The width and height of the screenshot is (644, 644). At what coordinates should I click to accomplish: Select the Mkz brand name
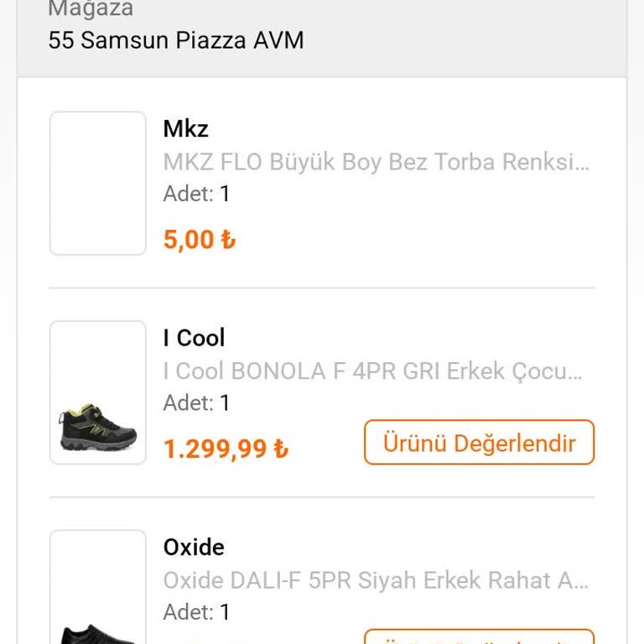[x=185, y=128]
